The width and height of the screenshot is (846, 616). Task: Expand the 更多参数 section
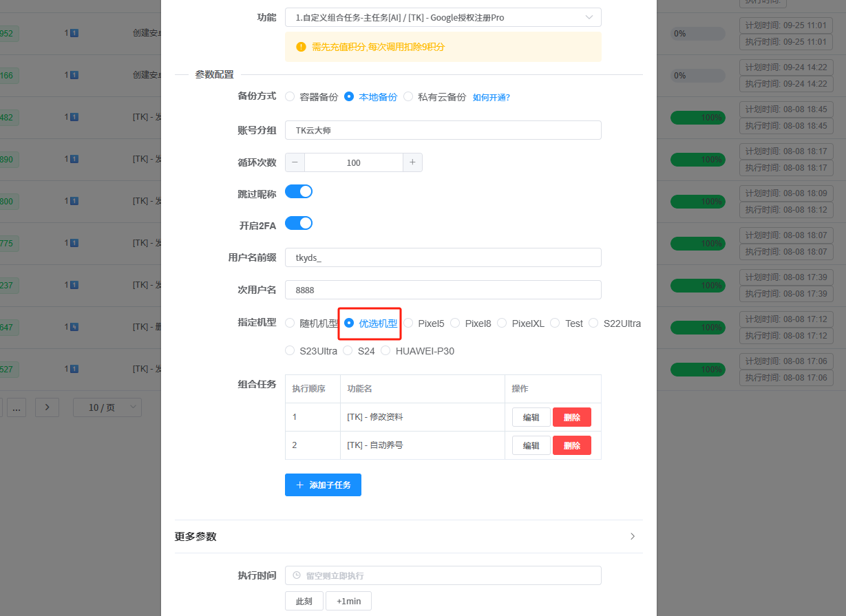pos(196,535)
